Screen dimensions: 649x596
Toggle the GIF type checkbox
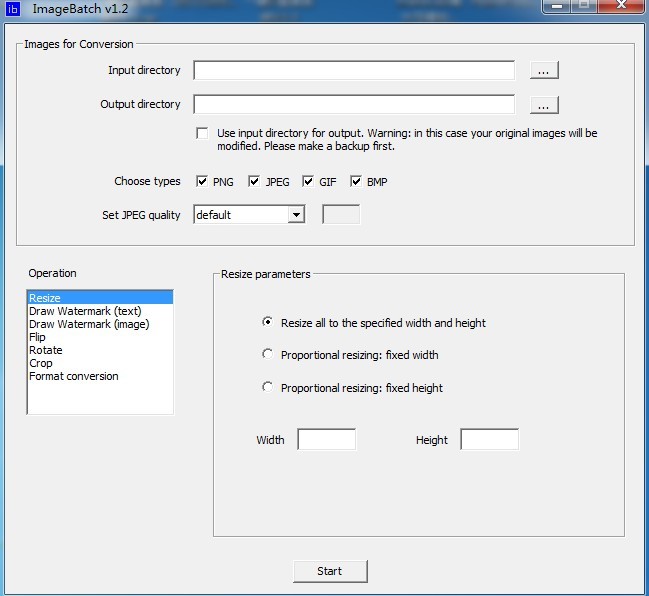click(308, 182)
